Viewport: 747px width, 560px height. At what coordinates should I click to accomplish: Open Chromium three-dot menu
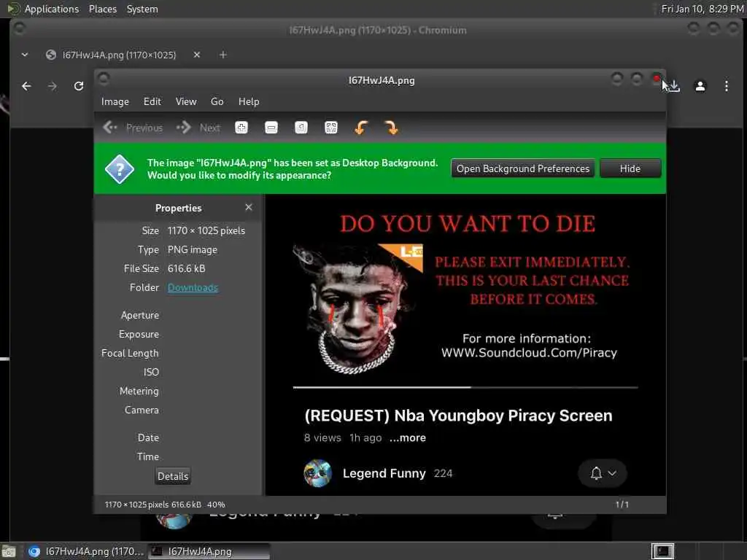[x=726, y=86]
